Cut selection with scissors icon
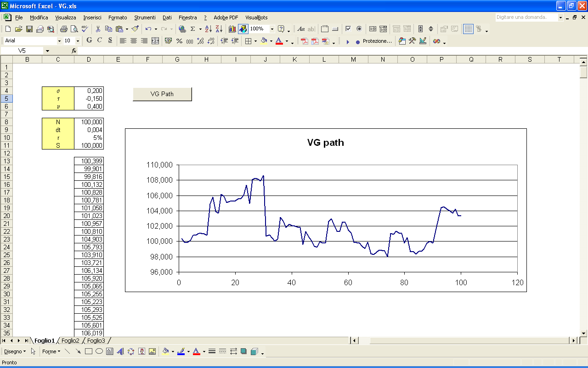588x368 pixels. click(98, 29)
